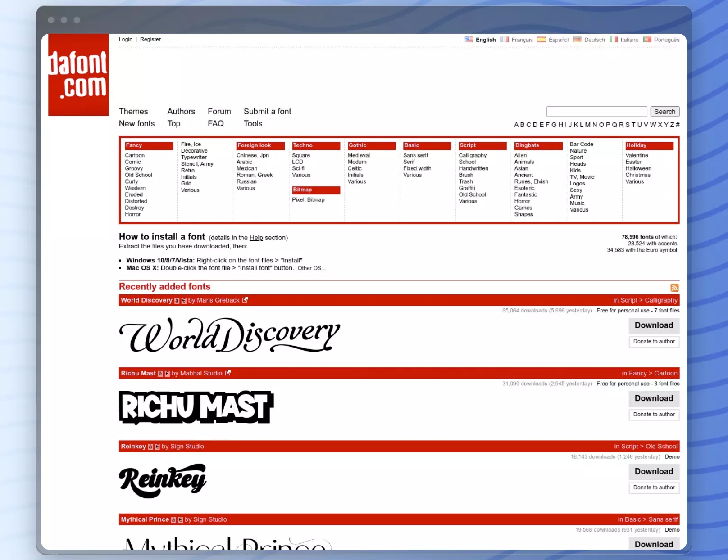Screen dimensions: 728x560
Task: Browse fonts starting with letter M
Action: 588,125
